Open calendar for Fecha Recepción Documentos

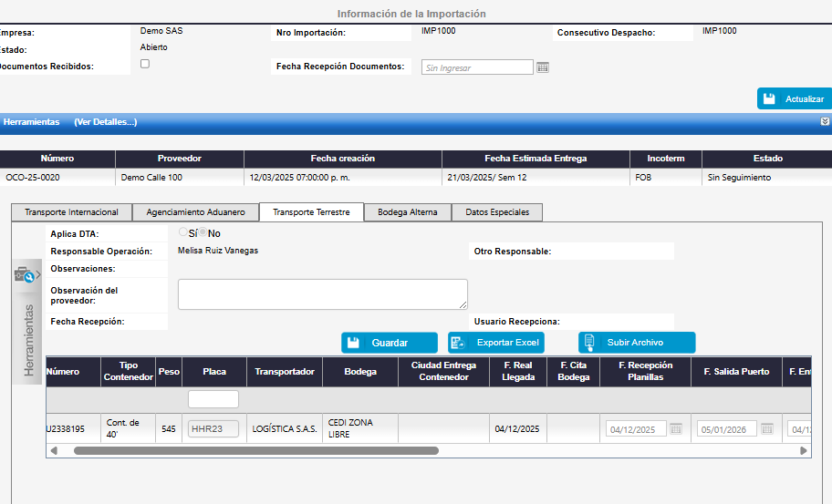pyautogui.click(x=543, y=67)
